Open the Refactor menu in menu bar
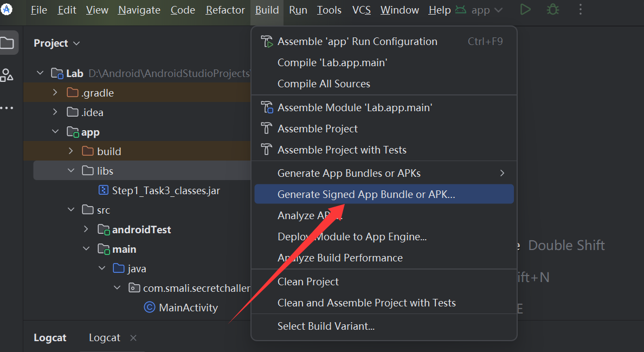Viewport: 644px width, 352px height. pyautogui.click(x=225, y=10)
